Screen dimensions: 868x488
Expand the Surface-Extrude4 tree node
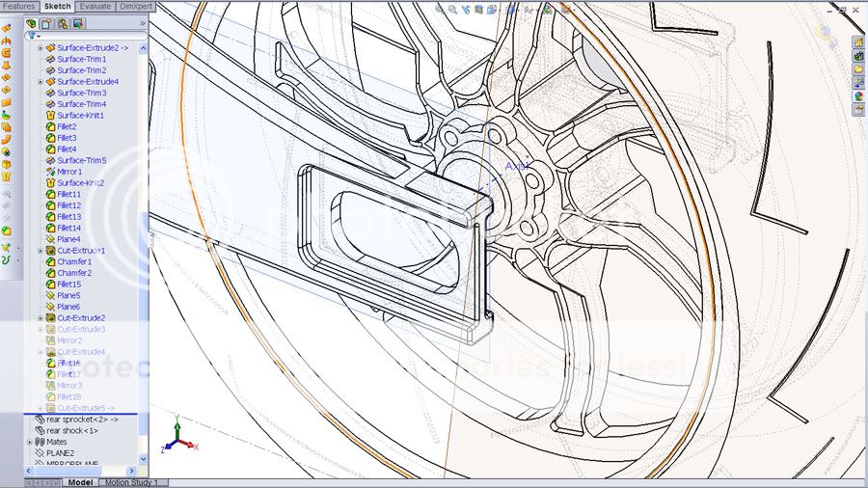point(41,82)
